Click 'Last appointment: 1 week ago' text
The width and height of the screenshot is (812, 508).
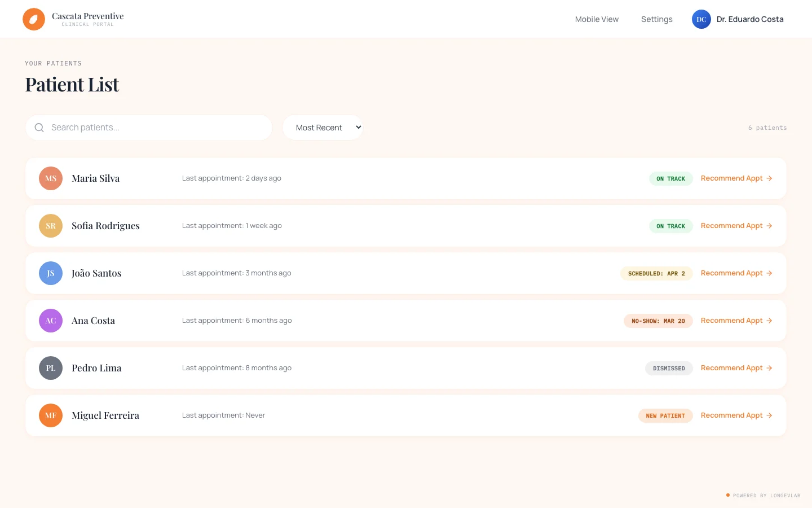[232, 226]
